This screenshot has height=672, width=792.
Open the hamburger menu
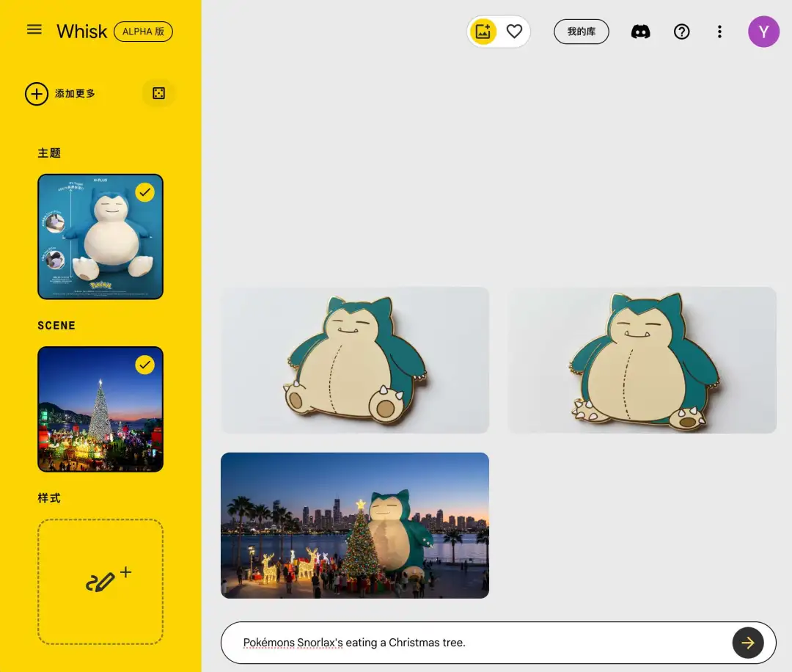pyautogui.click(x=34, y=30)
